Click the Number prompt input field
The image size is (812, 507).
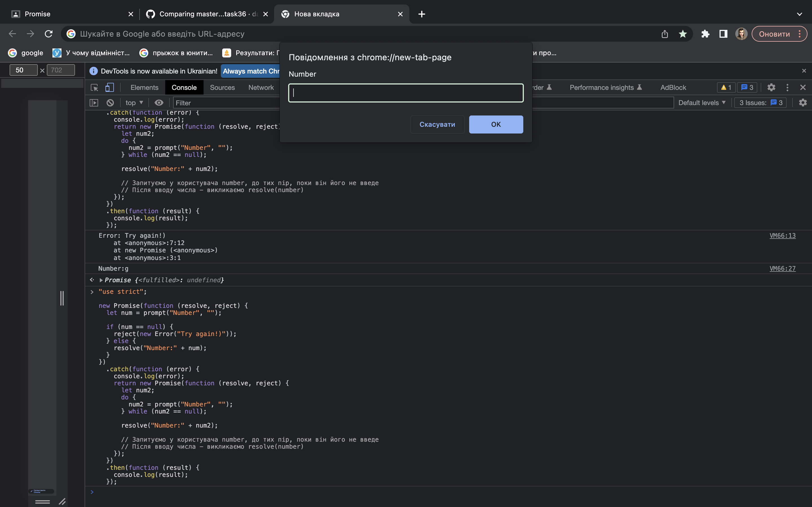coord(406,93)
